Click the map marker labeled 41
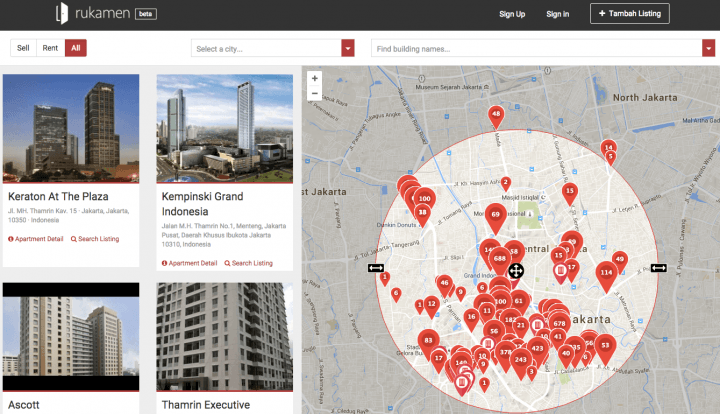This screenshot has height=414, width=720. click(558, 338)
